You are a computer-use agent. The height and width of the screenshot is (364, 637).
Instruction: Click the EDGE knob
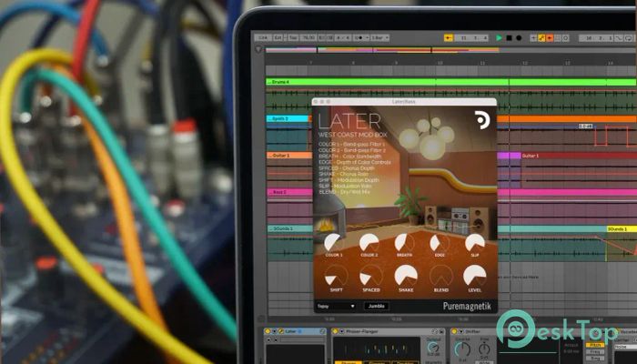tap(440, 243)
